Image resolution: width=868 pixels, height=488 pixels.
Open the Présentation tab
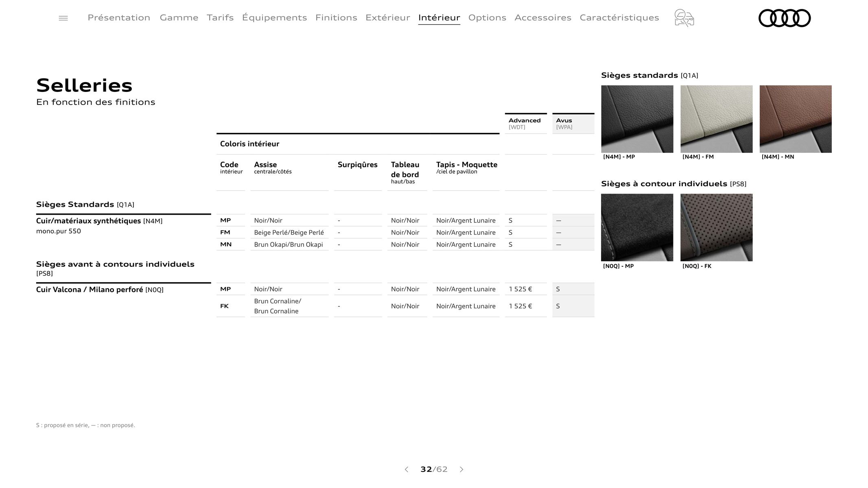pyautogui.click(x=119, y=17)
